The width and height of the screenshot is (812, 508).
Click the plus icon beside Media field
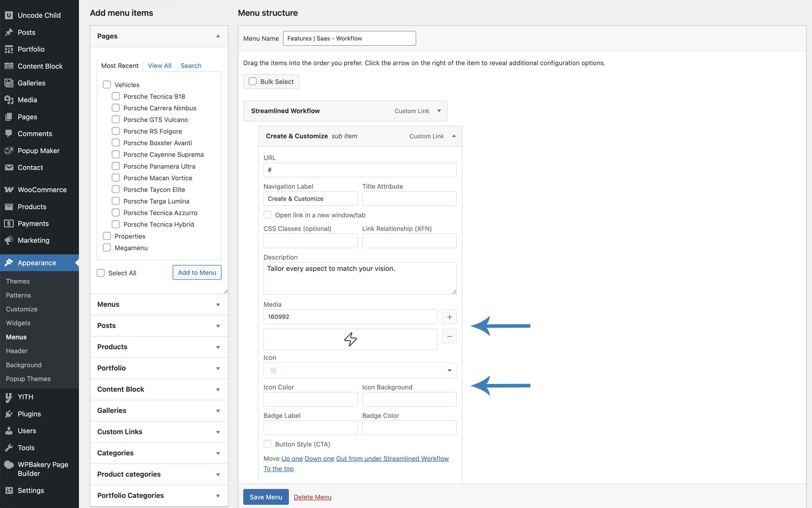[x=449, y=317]
